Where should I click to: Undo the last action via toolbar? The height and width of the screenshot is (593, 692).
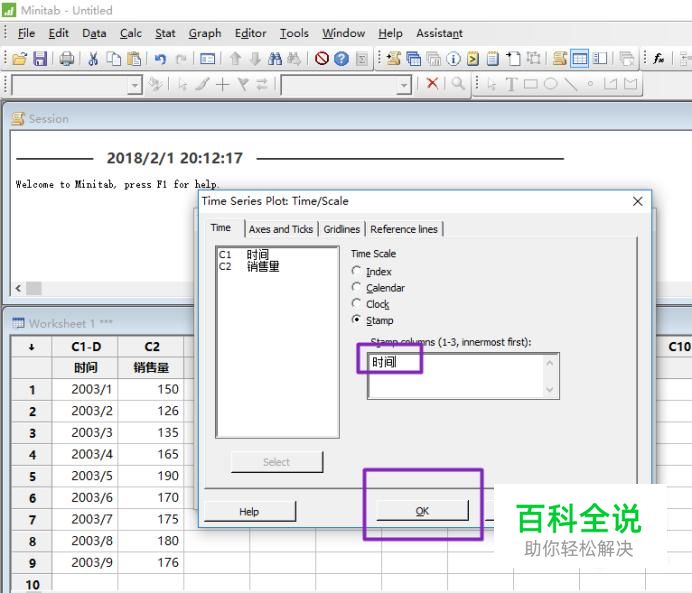(x=160, y=59)
